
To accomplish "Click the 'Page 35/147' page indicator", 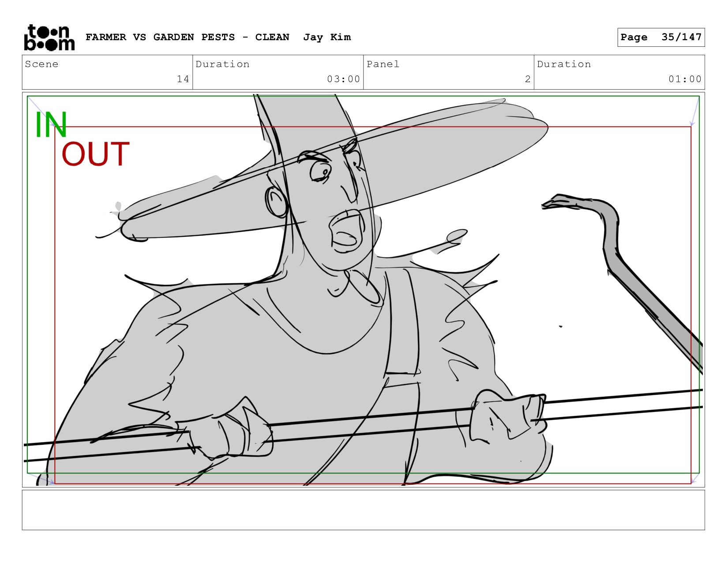I will tap(661, 37).
